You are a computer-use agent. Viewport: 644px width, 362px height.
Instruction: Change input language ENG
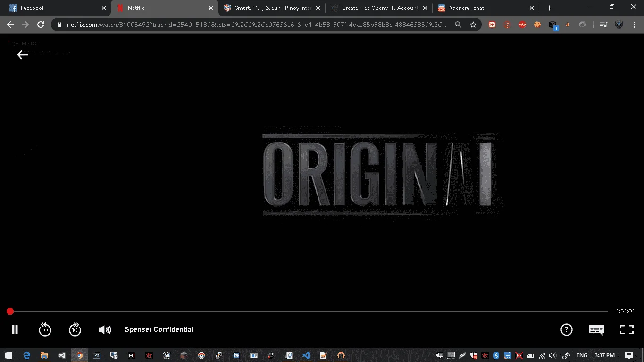click(x=582, y=355)
